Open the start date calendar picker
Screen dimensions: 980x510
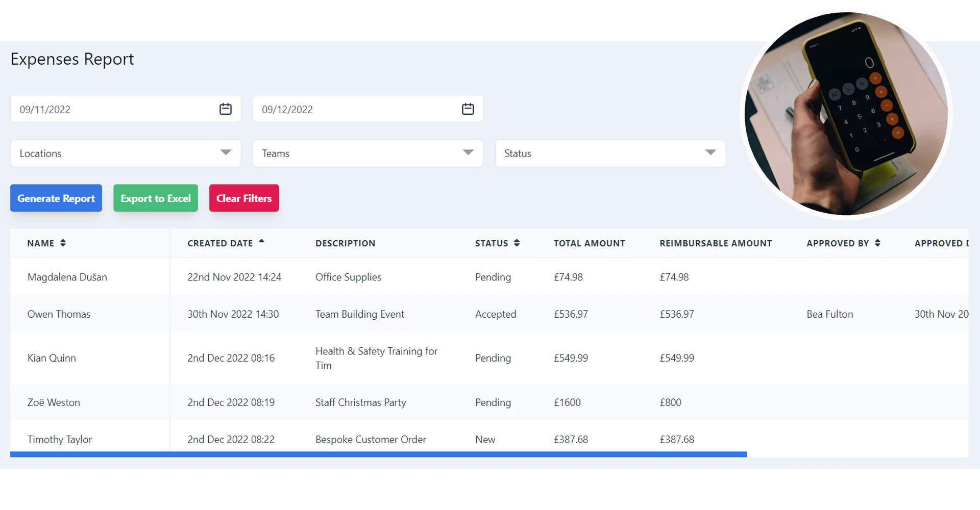tap(225, 108)
